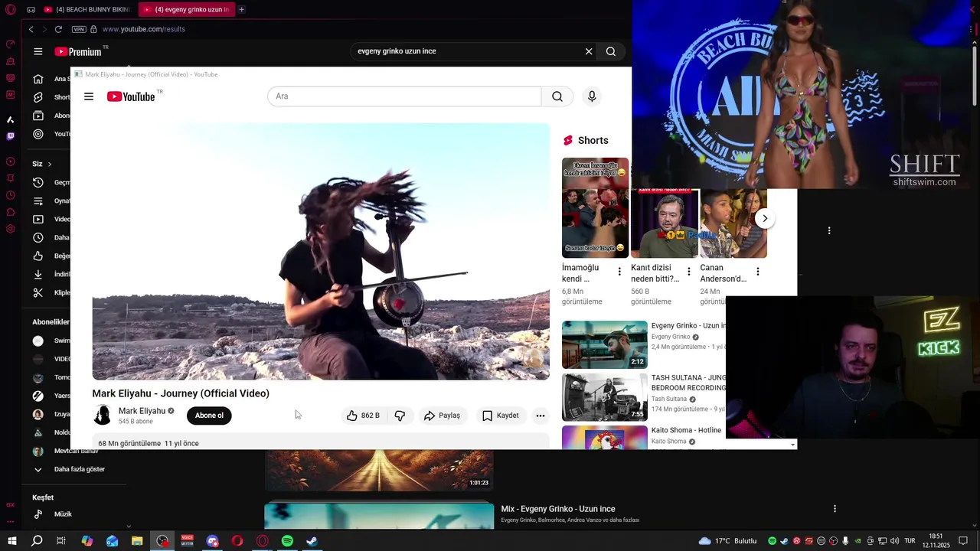Open the Kanıt dizisi neden bitti Short
The height and width of the screenshot is (551, 980).
(x=664, y=222)
